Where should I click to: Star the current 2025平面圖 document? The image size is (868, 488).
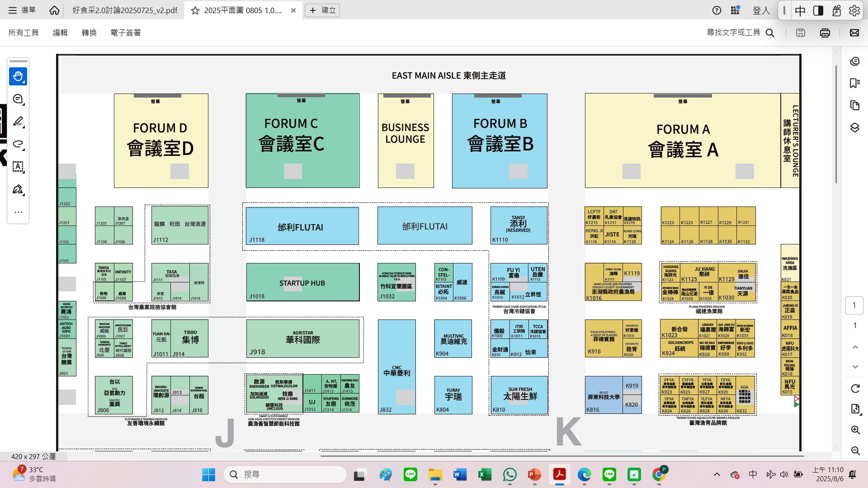pyautogui.click(x=195, y=10)
